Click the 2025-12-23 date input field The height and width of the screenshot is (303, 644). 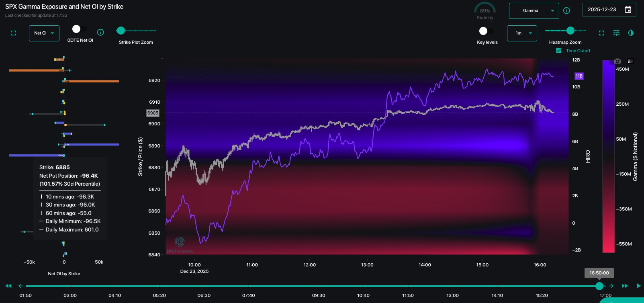pos(602,10)
